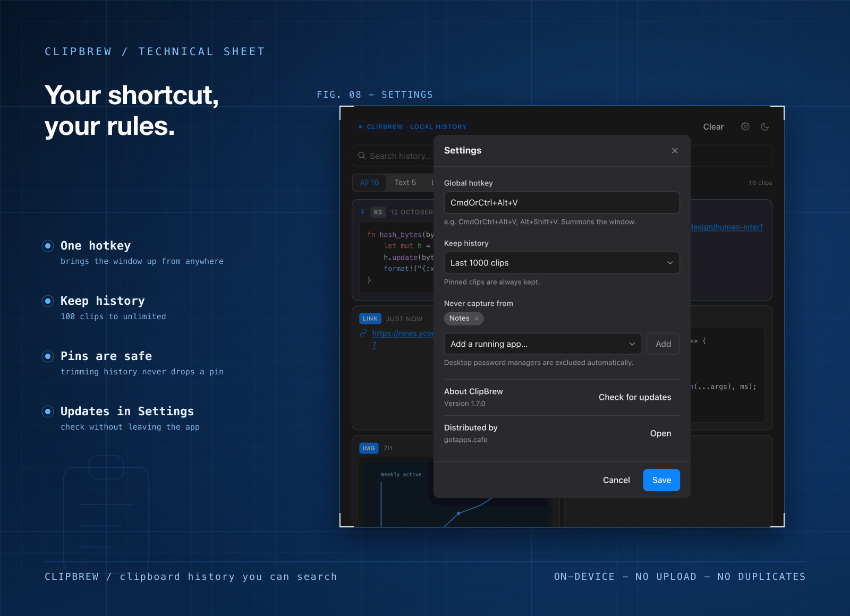The width and height of the screenshot is (850, 616).
Task: Expand the Add a running app dropdown
Action: pyautogui.click(x=543, y=344)
